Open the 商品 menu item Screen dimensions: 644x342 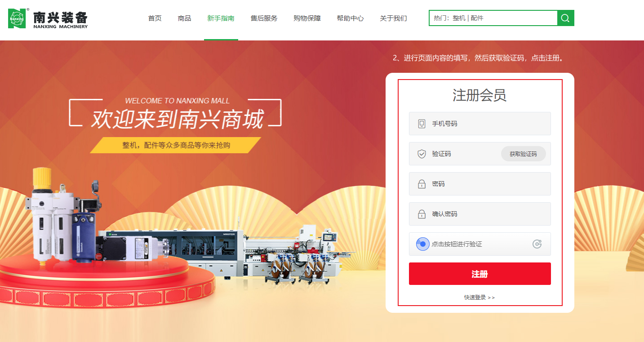pos(184,18)
